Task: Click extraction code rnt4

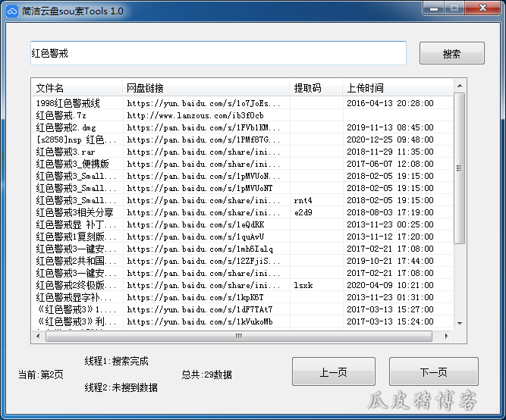Action: [303, 200]
